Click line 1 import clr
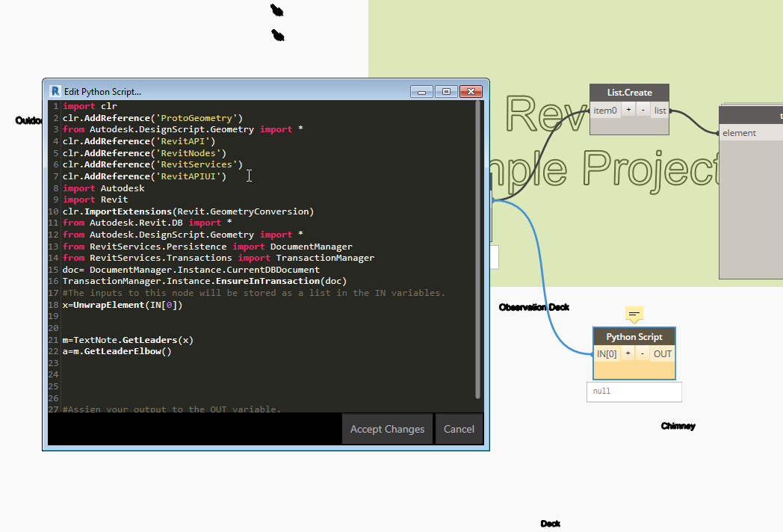783x532 pixels. (90, 106)
